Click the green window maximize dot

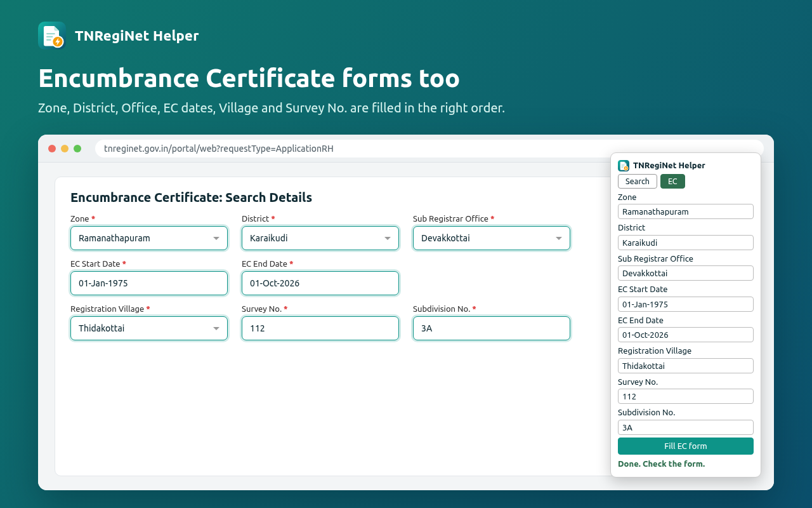point(77,149)
